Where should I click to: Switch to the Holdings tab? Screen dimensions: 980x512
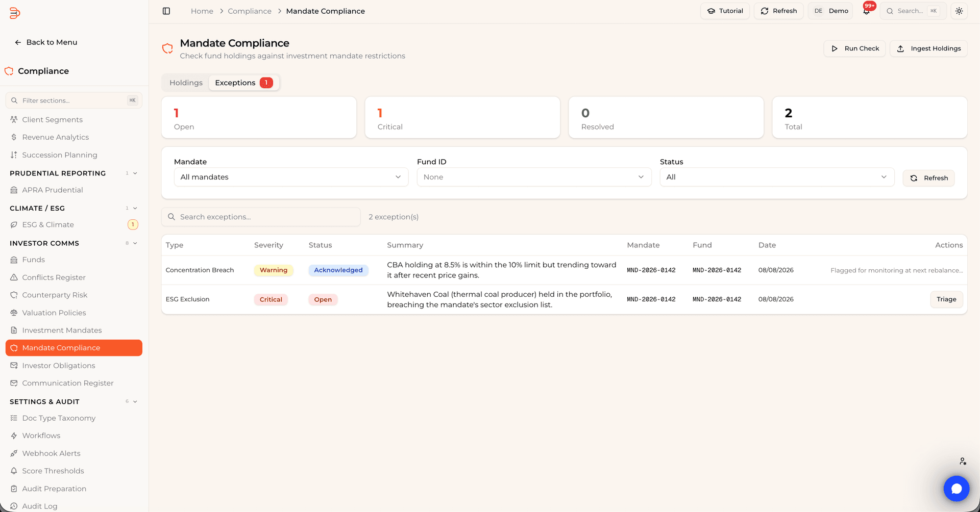click(186, 83)
